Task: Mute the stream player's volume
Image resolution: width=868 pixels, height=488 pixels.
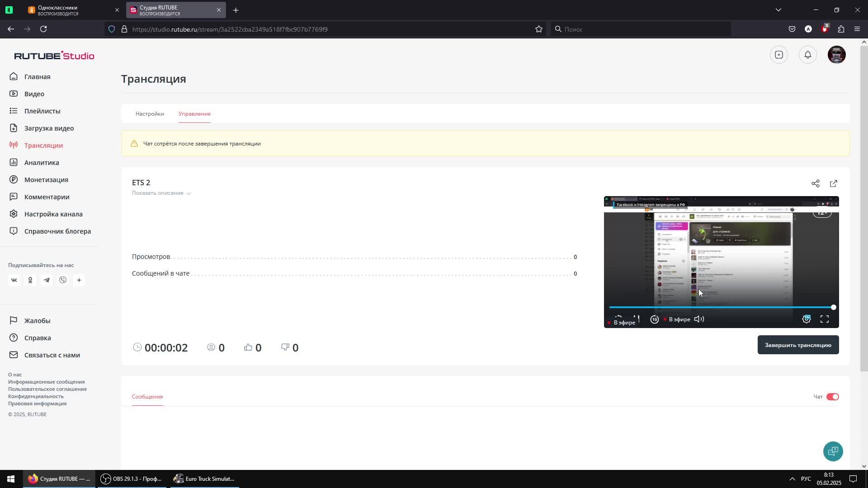Action: 699,319
